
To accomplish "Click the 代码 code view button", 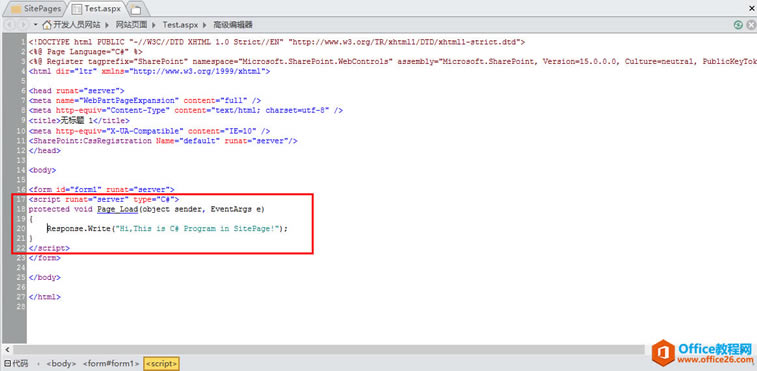I will coord(16,363).
